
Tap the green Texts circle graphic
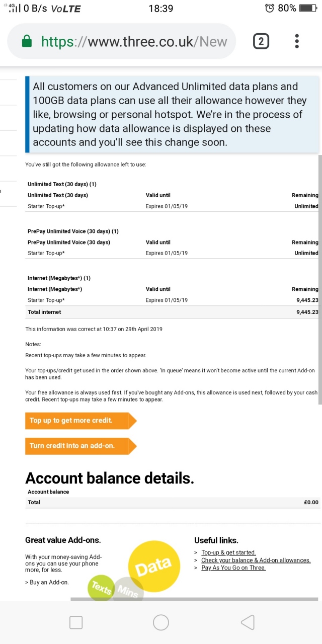(x=100, y=588)
